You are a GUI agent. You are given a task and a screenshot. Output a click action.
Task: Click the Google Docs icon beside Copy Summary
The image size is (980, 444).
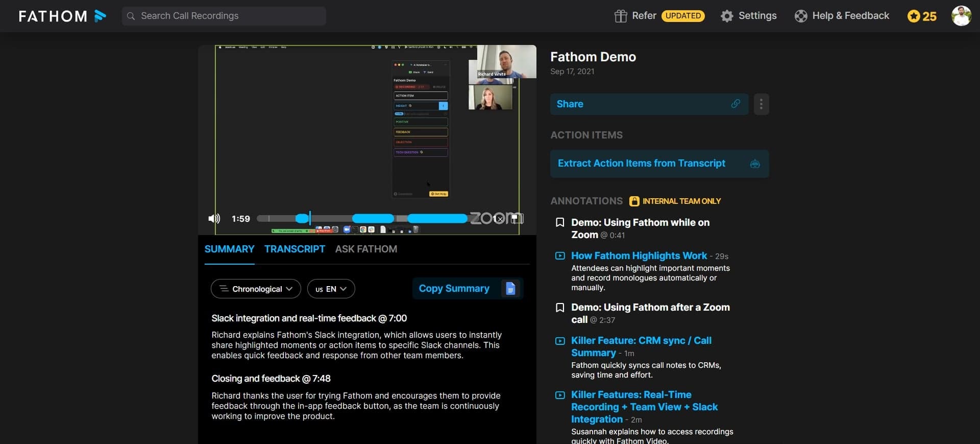(x=510, y=289)
